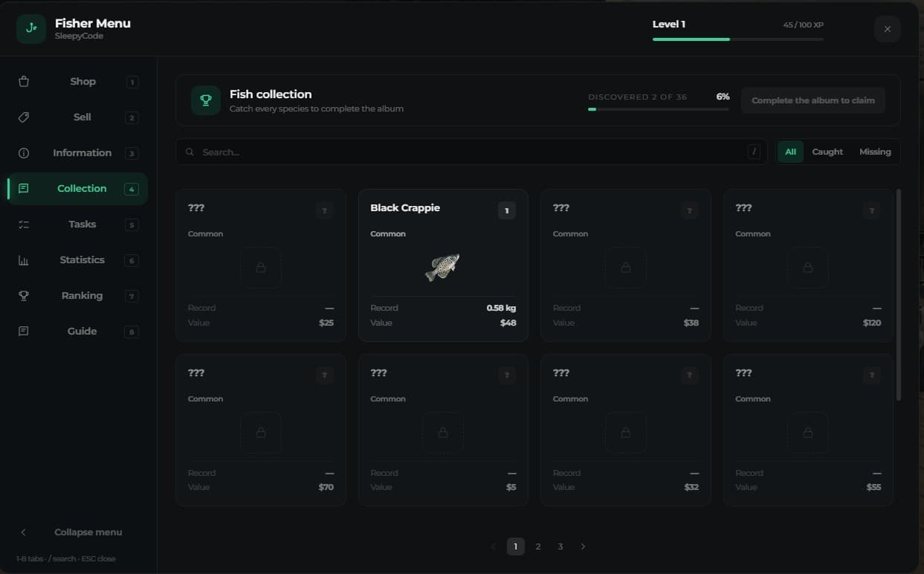The width and height of the screenshot is (924, 574).
Task: Click the discovered collection progress bar
Action: coord(659,109)
